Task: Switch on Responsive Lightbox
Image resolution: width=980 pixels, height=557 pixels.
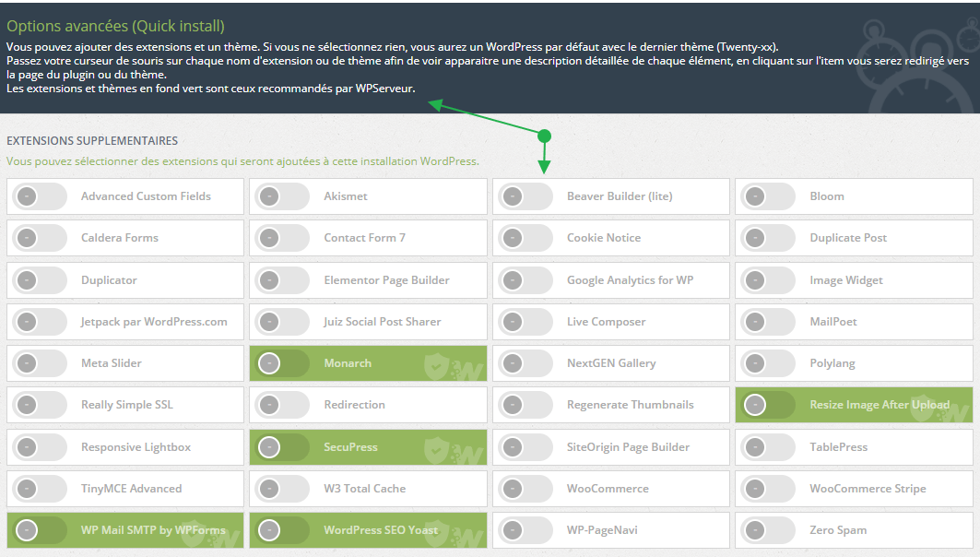Action: 40,447
